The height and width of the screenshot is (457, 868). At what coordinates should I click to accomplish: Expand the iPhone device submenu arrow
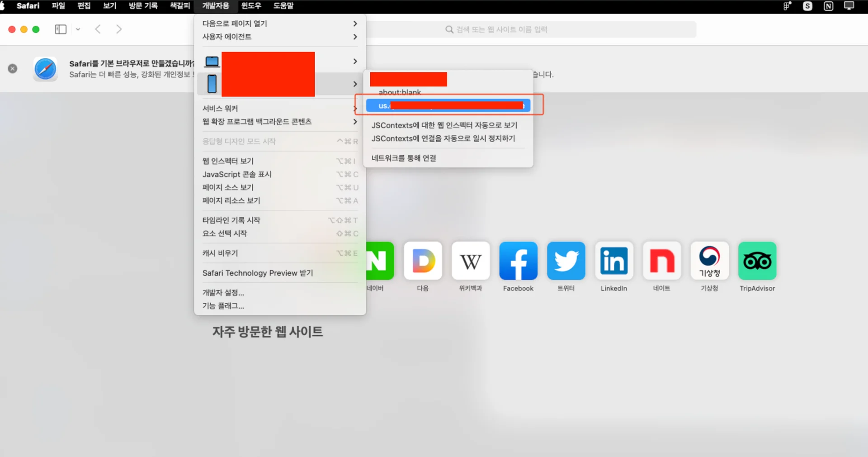[x=355, y=84]
